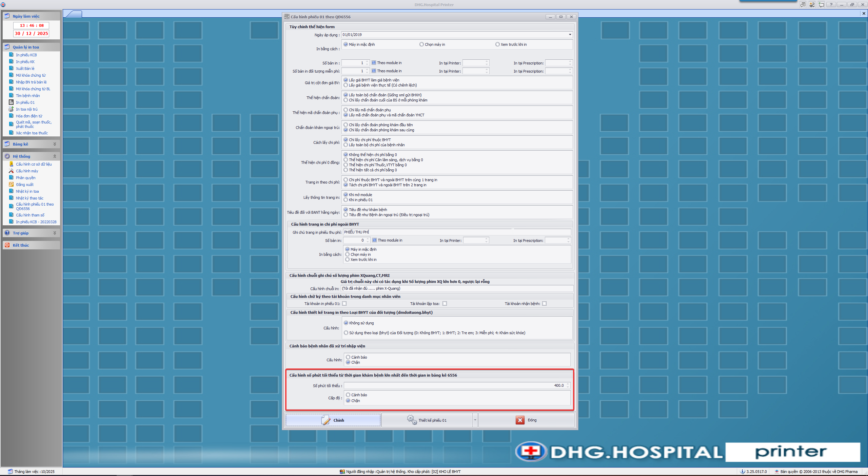This screenshot has width=868, height=476.
Task: Click the Đăng xuất icon in sidebar
Action: click(x=11, y=185)
